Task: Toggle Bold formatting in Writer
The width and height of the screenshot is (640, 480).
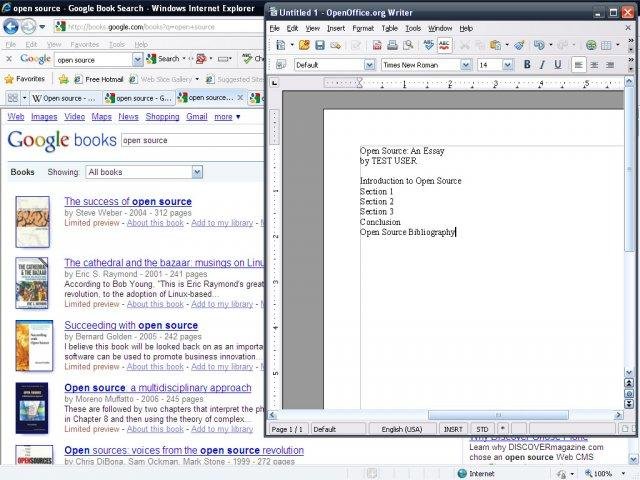Action: coord(527,64)
